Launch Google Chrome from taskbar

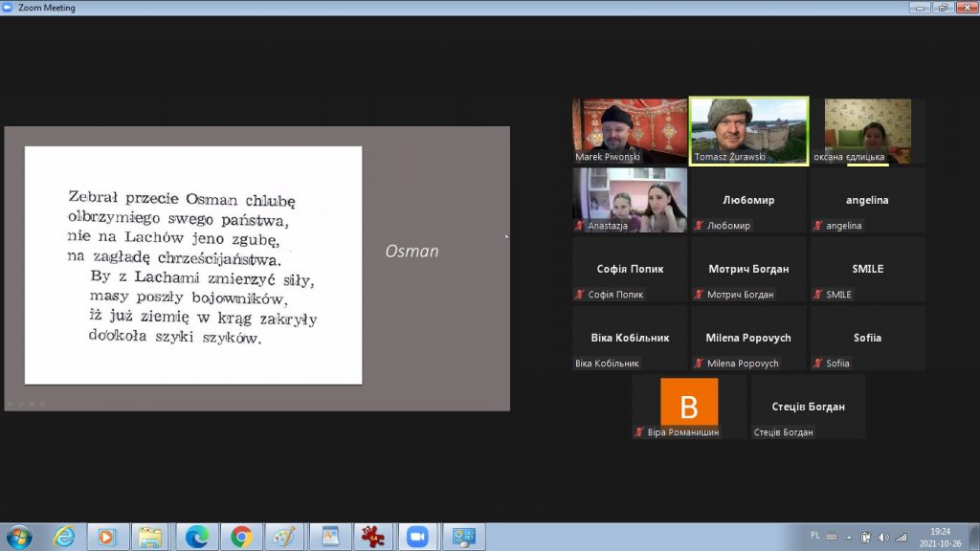click(241, 537)
